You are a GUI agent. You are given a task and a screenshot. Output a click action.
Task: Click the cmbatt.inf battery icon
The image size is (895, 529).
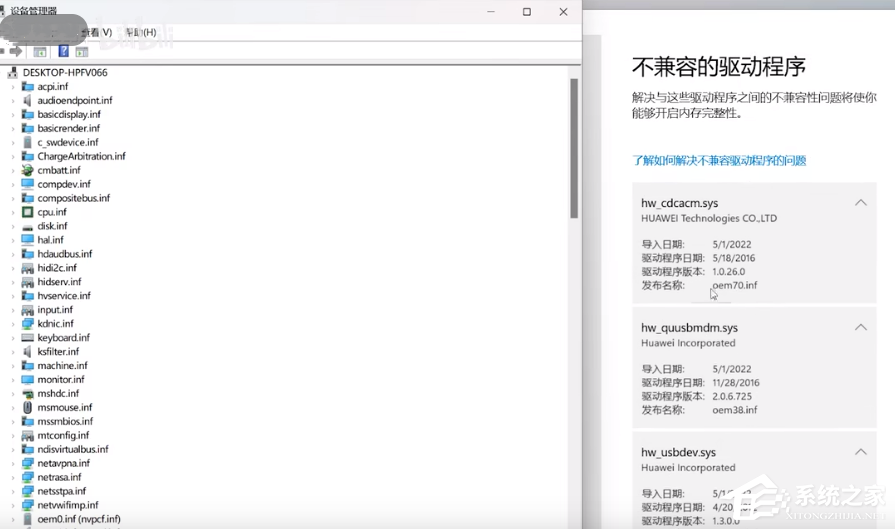[x=28, y=170]
